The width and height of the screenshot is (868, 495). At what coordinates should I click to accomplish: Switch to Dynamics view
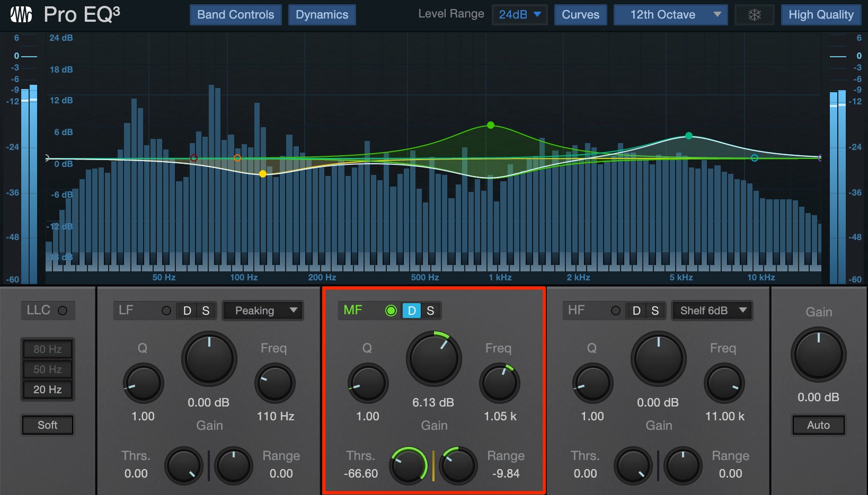[x=322, y=15]
